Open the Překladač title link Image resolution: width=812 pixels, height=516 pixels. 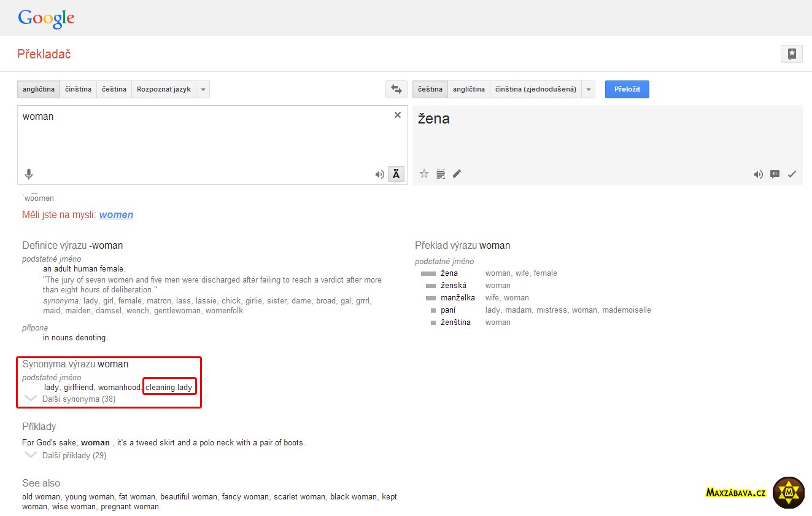44,54
